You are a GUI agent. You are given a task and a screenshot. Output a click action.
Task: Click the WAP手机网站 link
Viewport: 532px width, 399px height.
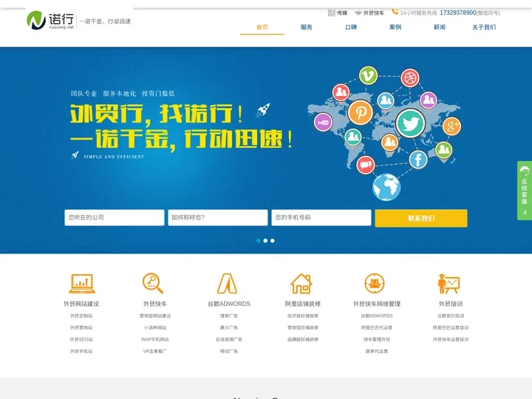[x=155, y=339]
